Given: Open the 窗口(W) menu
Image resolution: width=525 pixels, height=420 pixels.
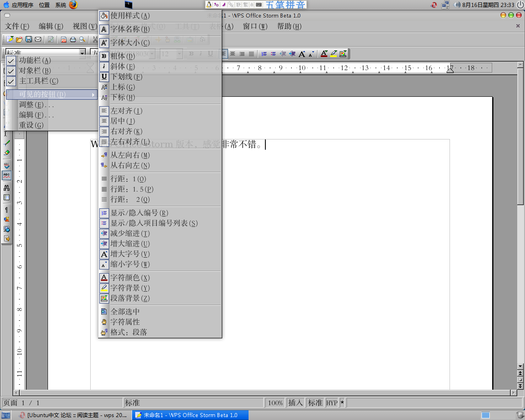Looking at the screenshot, I should pyautogui.click(x=255, y=26).
